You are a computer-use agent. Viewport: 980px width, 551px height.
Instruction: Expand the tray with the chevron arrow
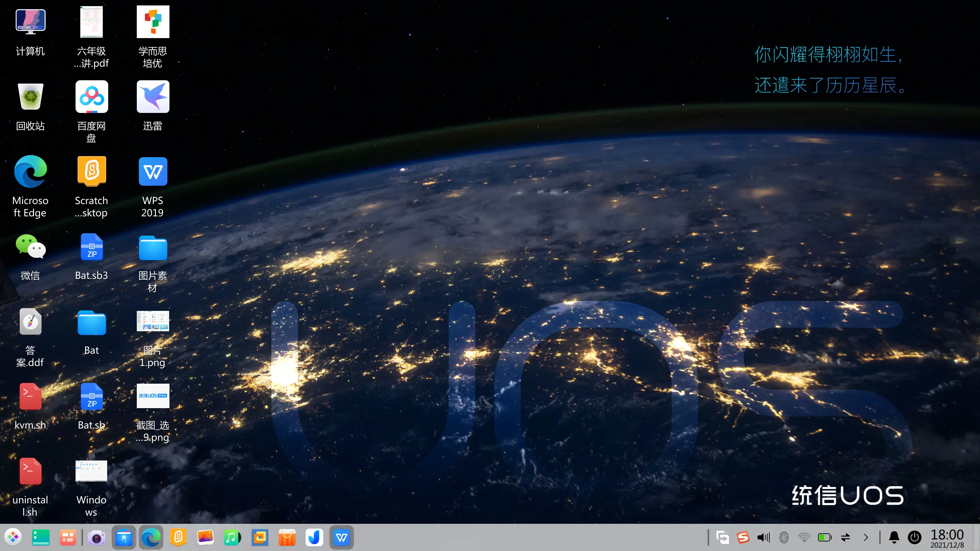click(866, 537)
